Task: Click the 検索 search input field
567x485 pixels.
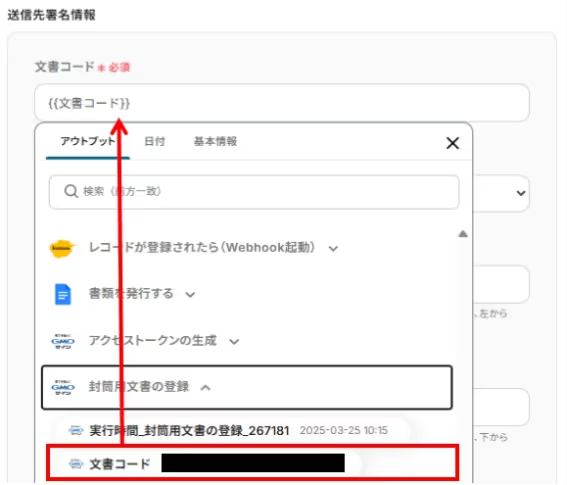Action: tap(254, 192)
